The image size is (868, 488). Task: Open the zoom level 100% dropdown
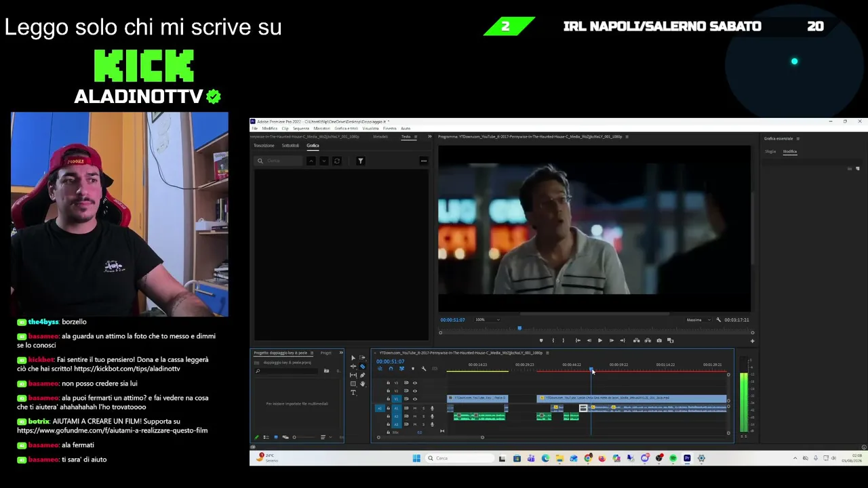pos(487,320)
